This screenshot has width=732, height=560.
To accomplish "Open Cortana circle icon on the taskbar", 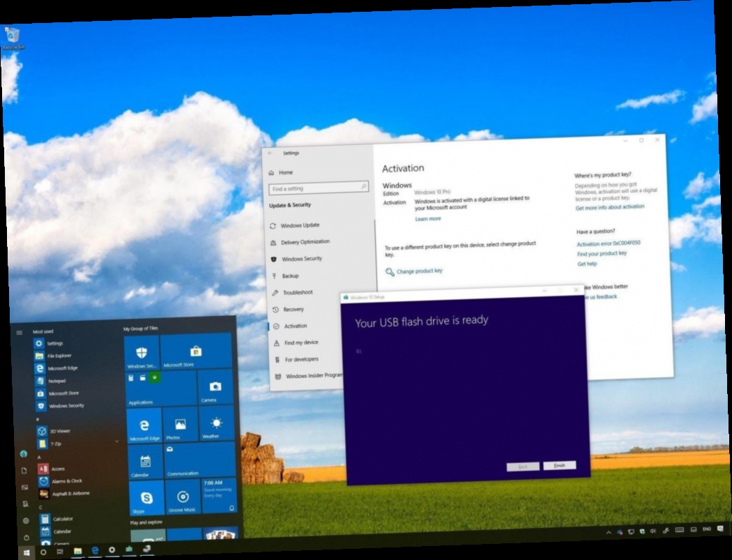I will 43,552.
